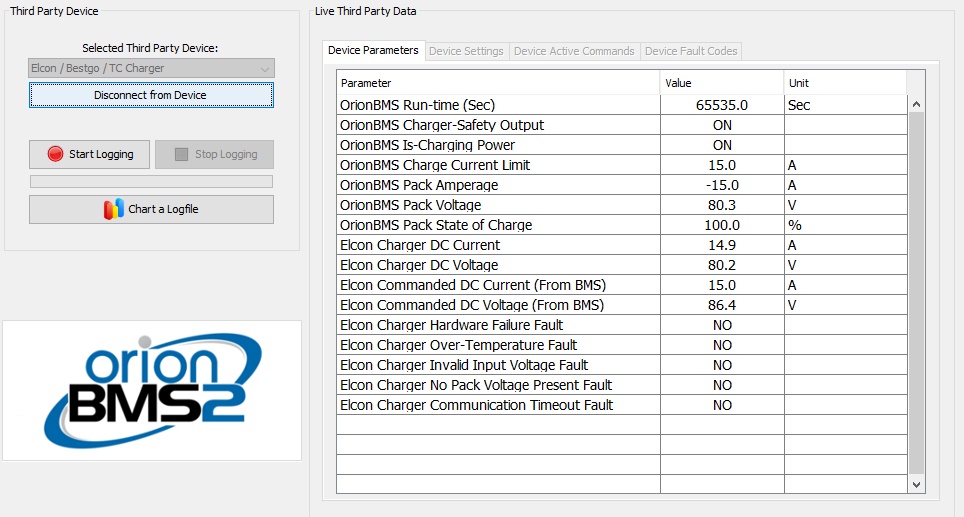The width and height of the screenshot is (964, 517).
Task: Open the Device Settings tab
Action: (466, 51)
